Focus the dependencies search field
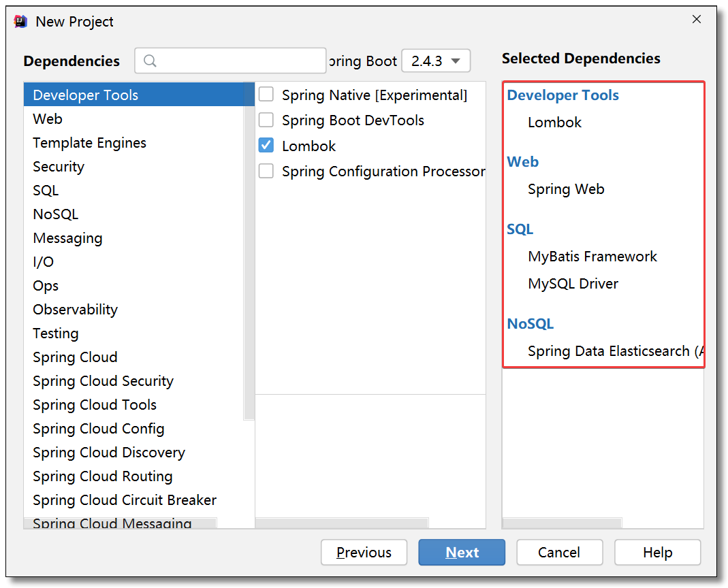This screenshot has width=728, height=588. [230, 61]
